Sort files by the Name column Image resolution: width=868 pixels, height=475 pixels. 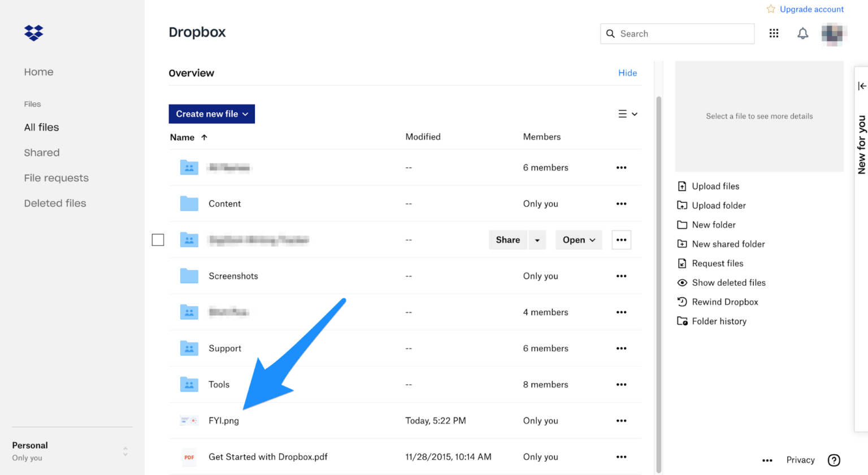click(x=189, y=137)
